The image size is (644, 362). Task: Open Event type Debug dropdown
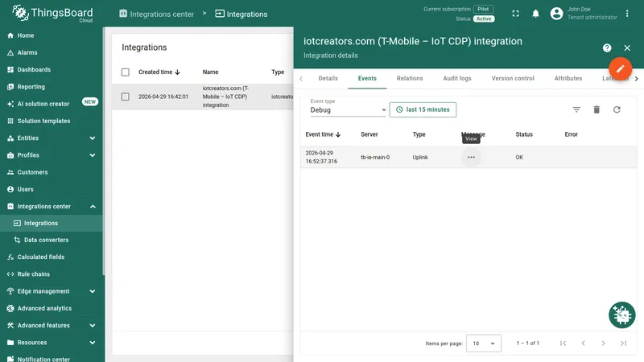[x=348, y=110]
